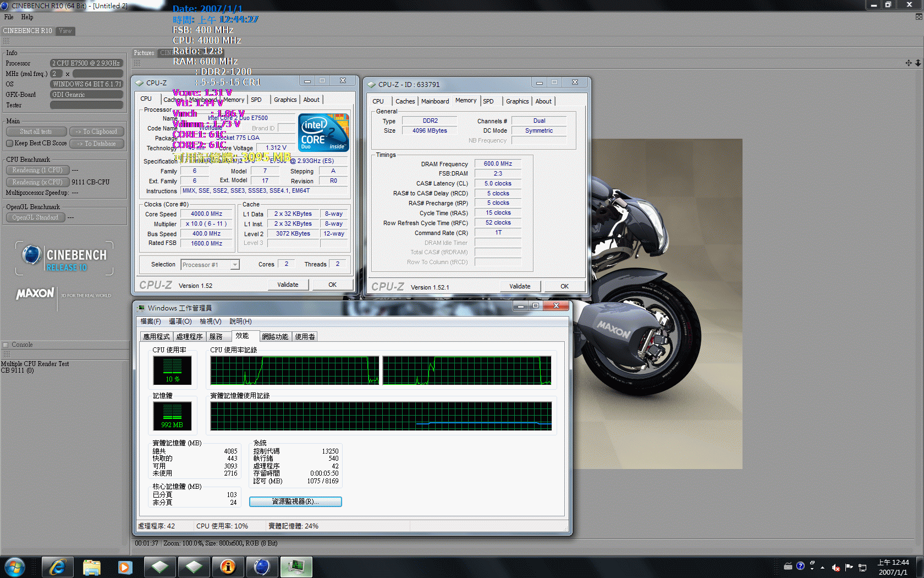924x578 pixels.
Task: Show hidden tray icons arrow
Action: tap(823, 567)
